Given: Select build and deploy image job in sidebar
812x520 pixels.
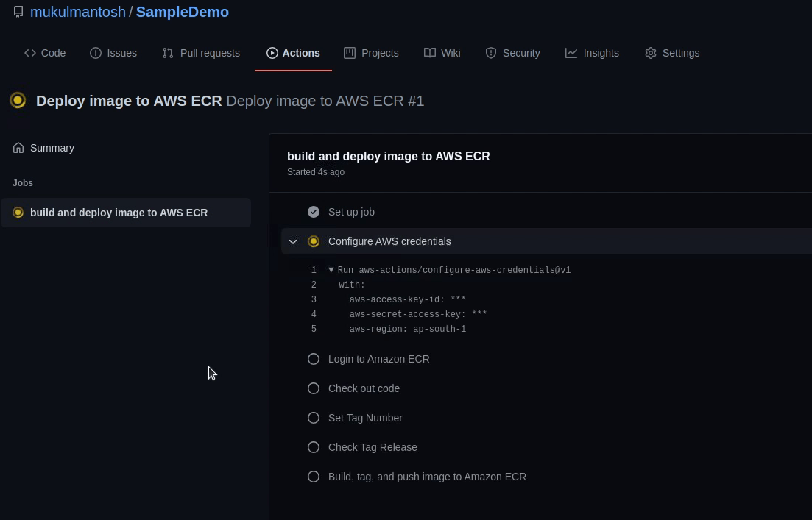Looking at the screenshot, I should (x=119, y=213).
